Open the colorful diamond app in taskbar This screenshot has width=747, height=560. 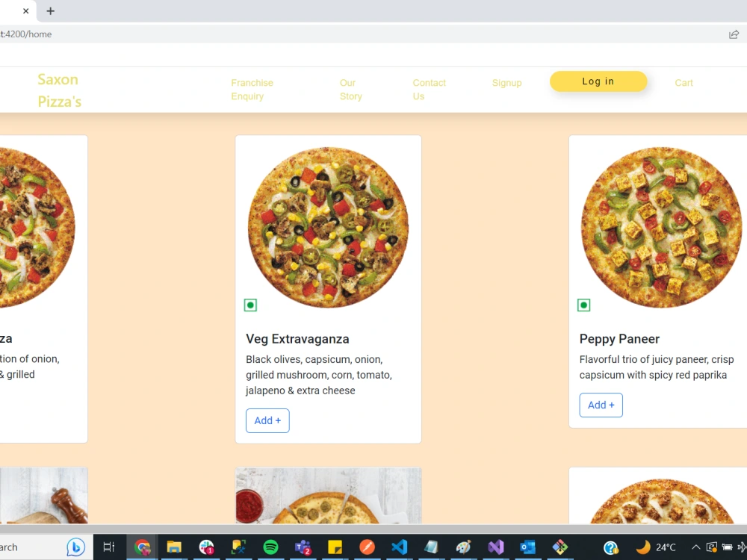[560, 547]
